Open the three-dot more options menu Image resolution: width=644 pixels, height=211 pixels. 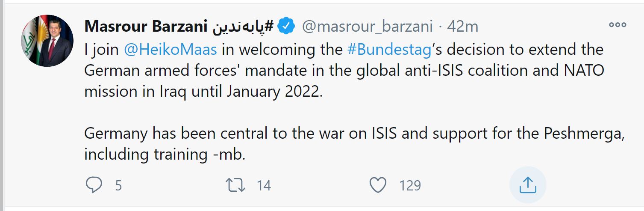[x=617, y=25]
